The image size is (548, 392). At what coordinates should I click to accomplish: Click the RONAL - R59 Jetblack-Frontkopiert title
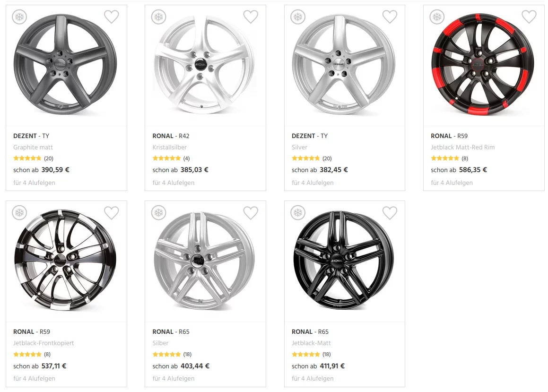[x=32, y=331]
